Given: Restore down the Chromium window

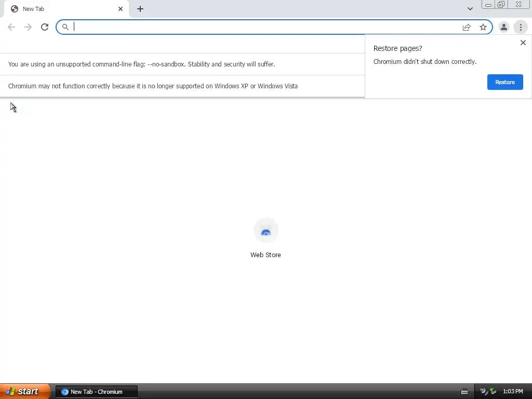Looking at the screenshot, I should [x=501, y=4].
